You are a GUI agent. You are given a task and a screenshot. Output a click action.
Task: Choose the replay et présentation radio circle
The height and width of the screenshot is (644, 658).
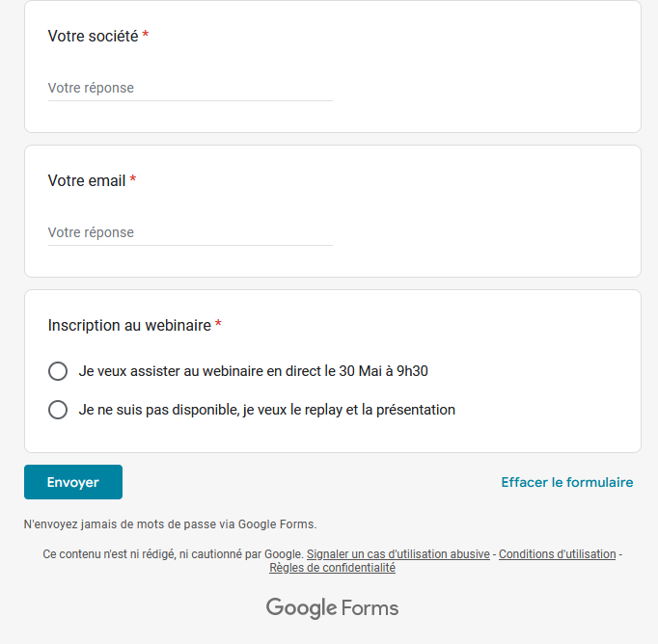pyautogui.click(x=58, y=410)
